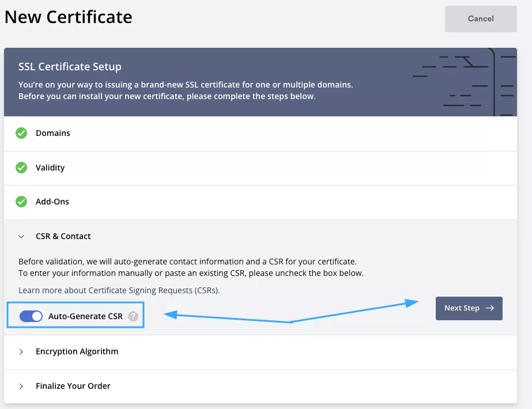Open the Domains step row
The height and width of the screenshot is (409, 532).
click(x=54, y=133)
